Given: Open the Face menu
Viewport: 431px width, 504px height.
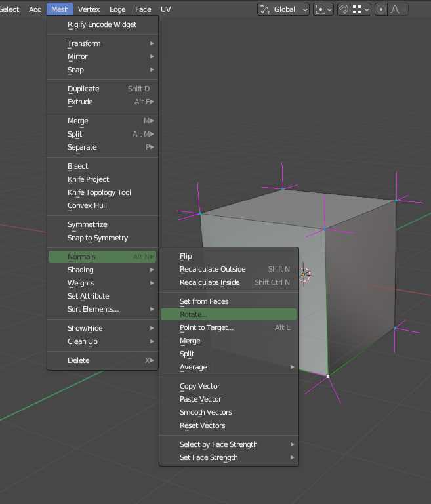Looking at the screenshot, I should tap(143, 9).
